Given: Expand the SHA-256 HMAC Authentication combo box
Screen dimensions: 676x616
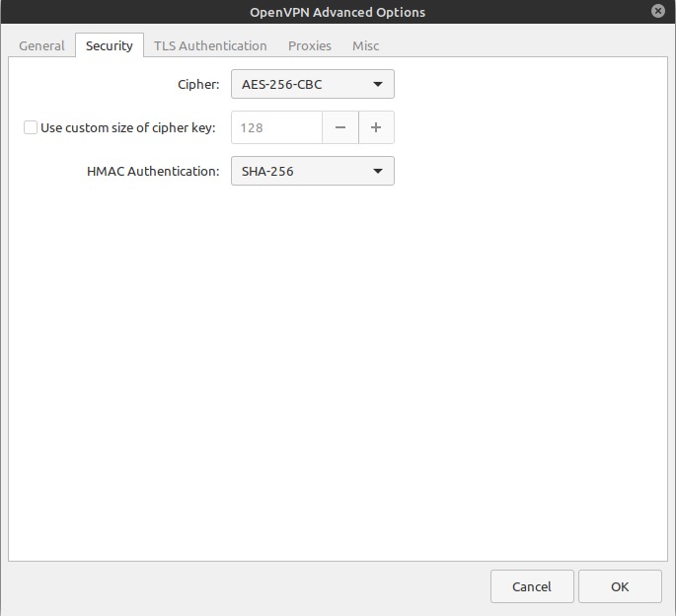Looking at the screenshot, I should 312,172.
